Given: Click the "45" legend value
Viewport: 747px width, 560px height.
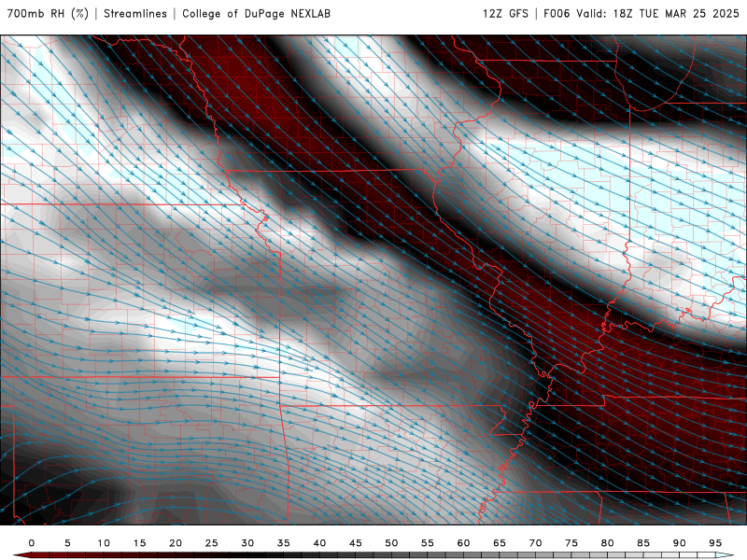Looking at the screenshot, I should pyautogui.click(x=356, y=543).
